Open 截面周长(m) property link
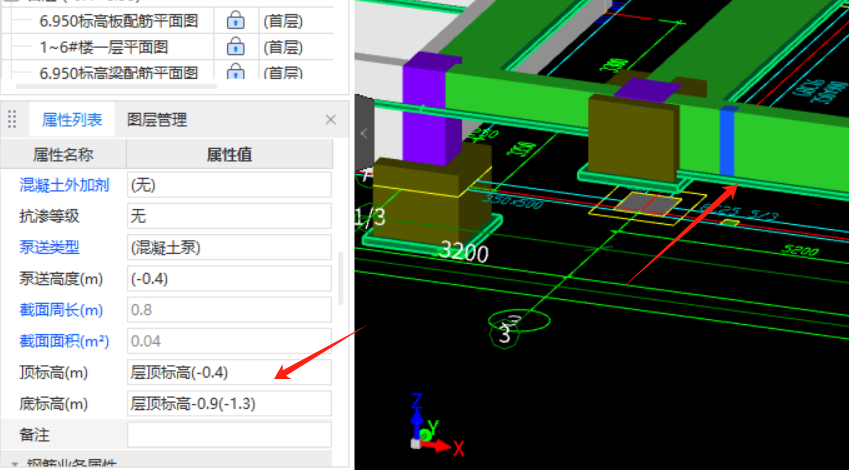The image size is (849, 470). [x=61, y=310]
